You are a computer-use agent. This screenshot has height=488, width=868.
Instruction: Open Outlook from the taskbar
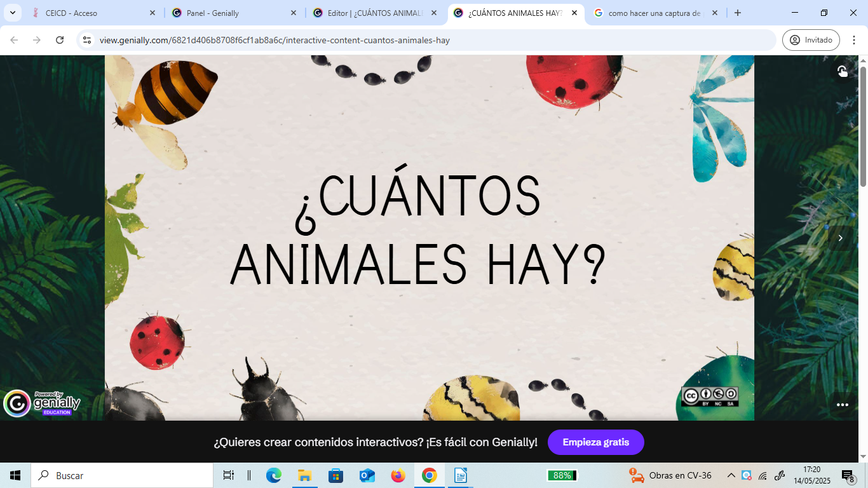[367, 475]
